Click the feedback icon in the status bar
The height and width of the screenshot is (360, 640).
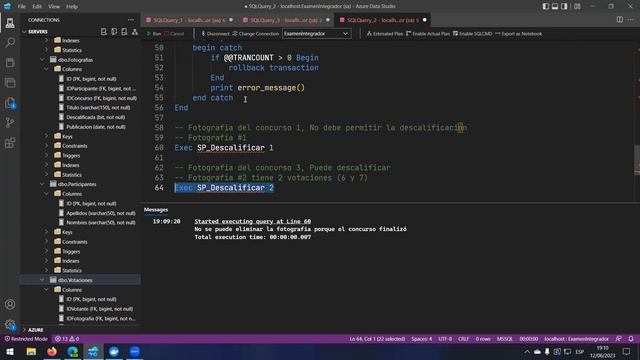[x=619, y=339]
